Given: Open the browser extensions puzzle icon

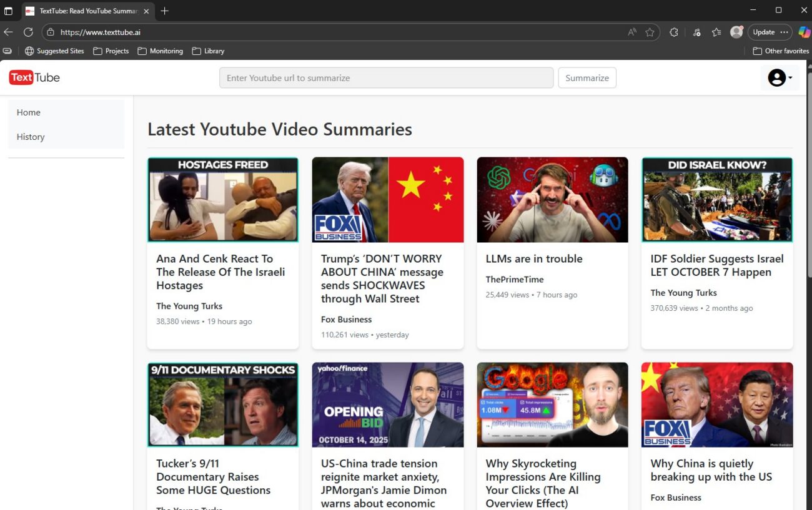Looking at the screenshot, I should pos(673,32).
